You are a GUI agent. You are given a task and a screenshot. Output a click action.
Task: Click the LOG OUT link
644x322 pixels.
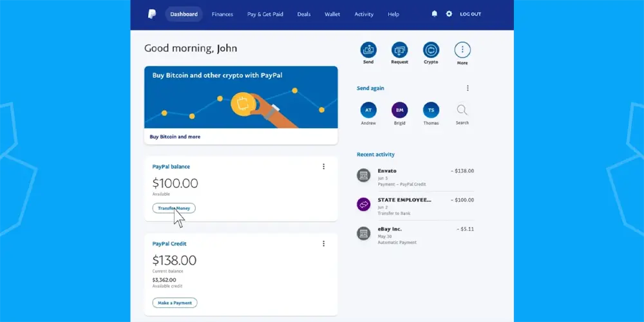[x=470, y=14]
